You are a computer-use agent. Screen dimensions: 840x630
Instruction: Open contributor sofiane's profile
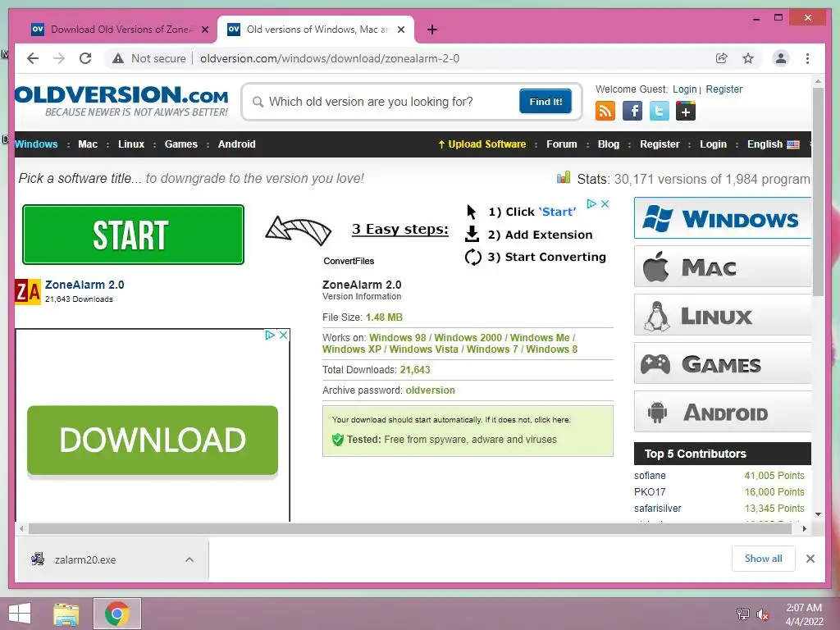click(x=650, y=475)
